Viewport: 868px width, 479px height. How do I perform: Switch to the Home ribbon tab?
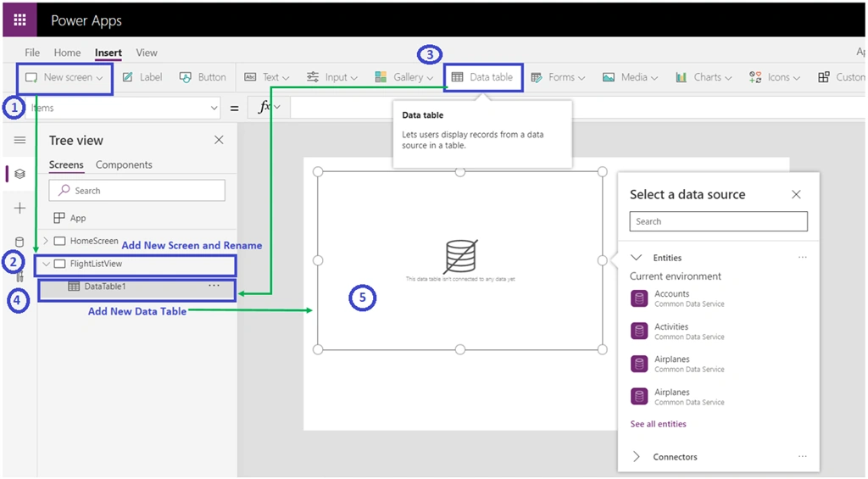(x=67, y=53)
